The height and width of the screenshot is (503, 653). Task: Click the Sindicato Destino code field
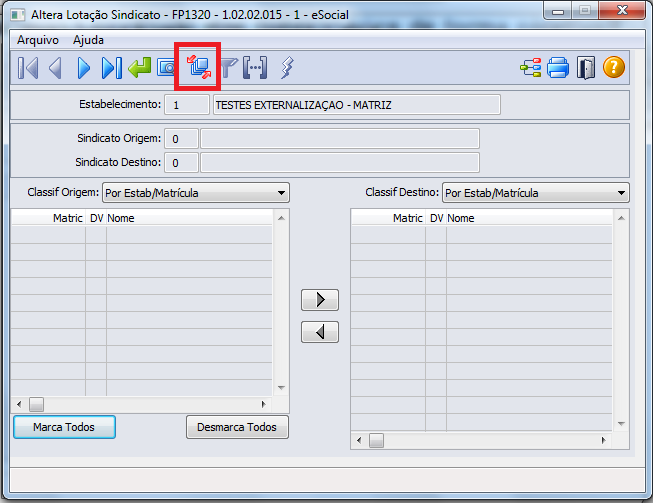click(181, 162)
